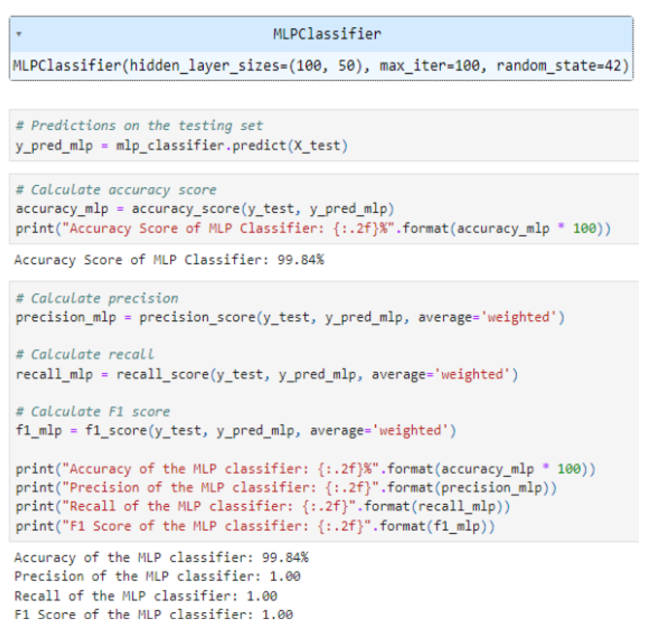Click the 'F1 Score of the MLP classifier: 1.00' output

pos(153,615)
